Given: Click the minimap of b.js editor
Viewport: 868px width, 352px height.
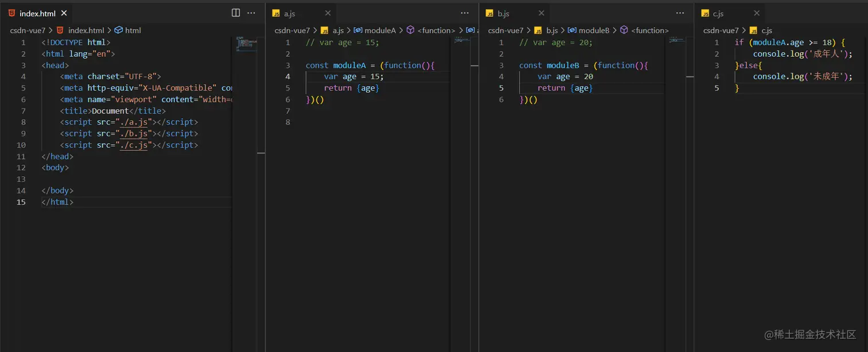Looking at the screenshot, I should 676,40.
